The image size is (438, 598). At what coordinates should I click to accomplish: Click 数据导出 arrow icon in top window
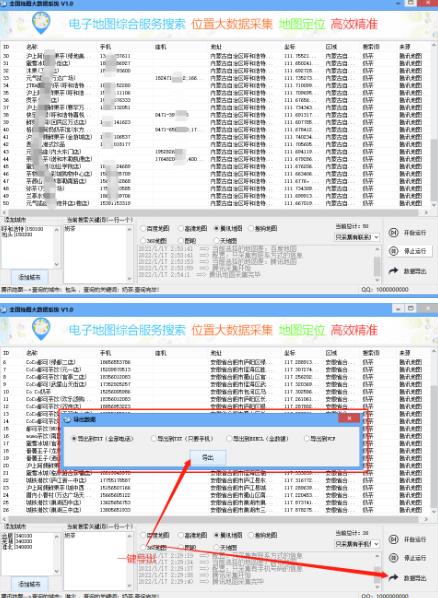click(x=393, y=271)
